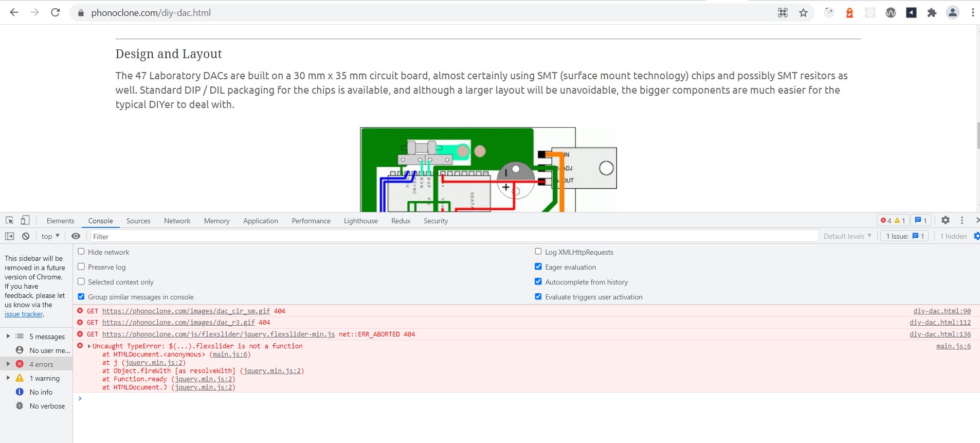Expand the 4 errors group

click(8, 364)
